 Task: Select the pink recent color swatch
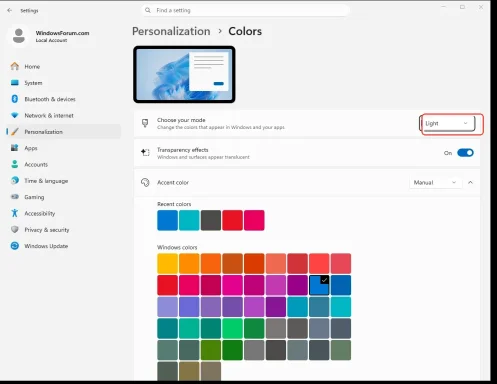click(254, 220)
